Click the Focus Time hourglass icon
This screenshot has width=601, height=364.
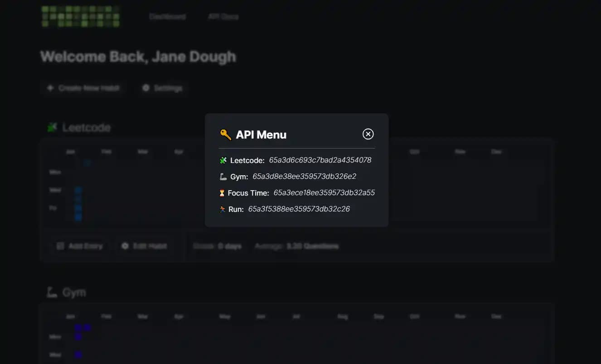pyautogui.click(x=222, y=193)
